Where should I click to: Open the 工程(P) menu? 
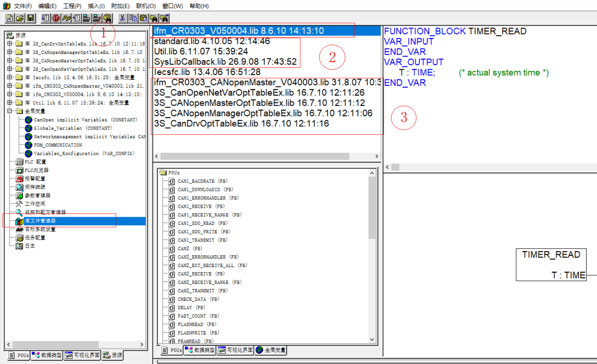click(72, 6)
